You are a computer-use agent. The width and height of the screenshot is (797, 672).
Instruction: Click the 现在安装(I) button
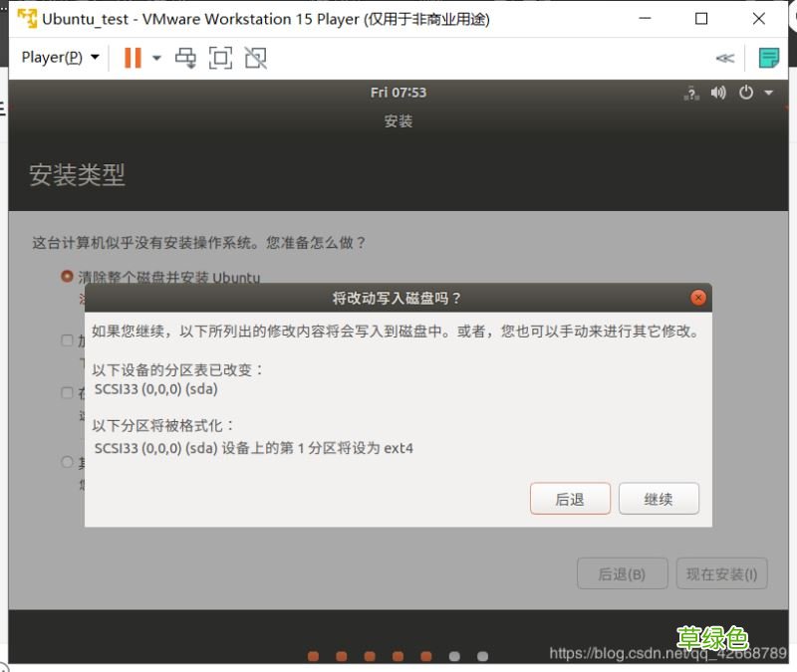721,573
